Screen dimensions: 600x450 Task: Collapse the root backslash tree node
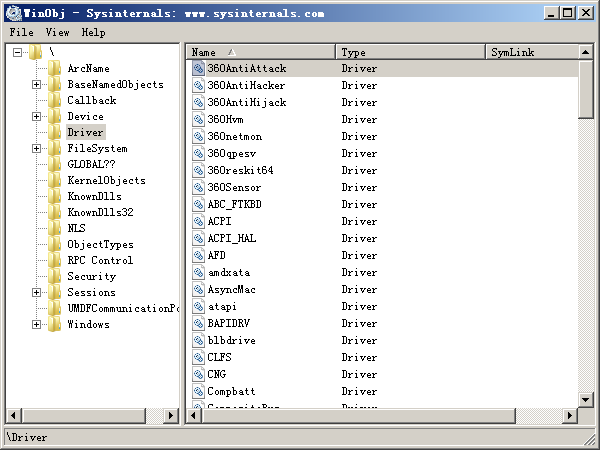point(17,52)
